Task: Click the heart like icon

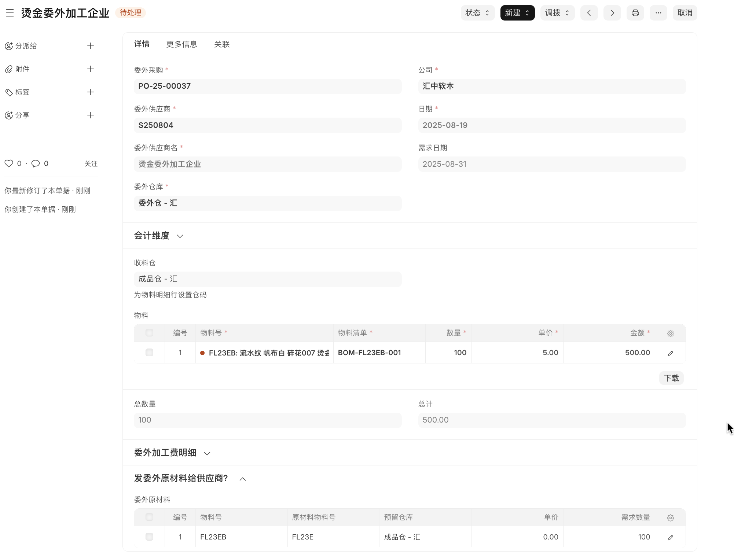Action: pos(9,163)
